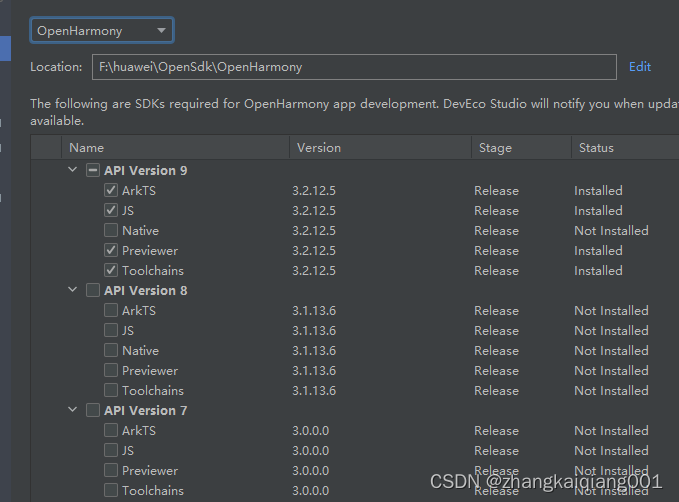Viewport: 679px width, 502px height.
Task: Check JS under API Version 8
Action: pos(111,330)
